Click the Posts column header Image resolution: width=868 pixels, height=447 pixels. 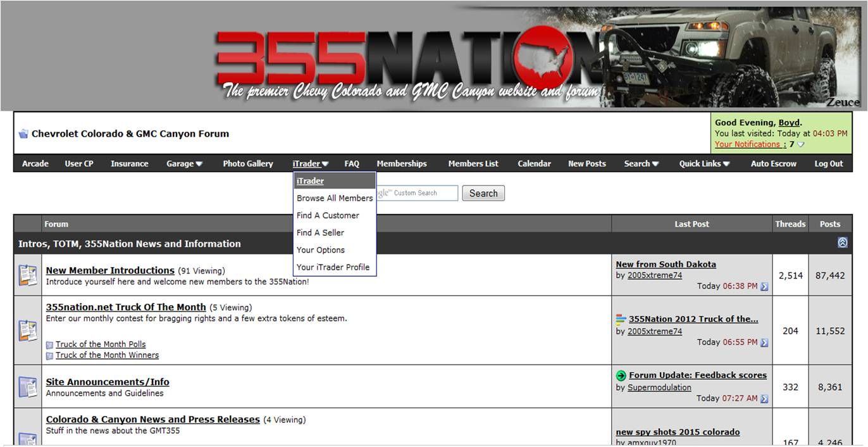tap(830, 223)
